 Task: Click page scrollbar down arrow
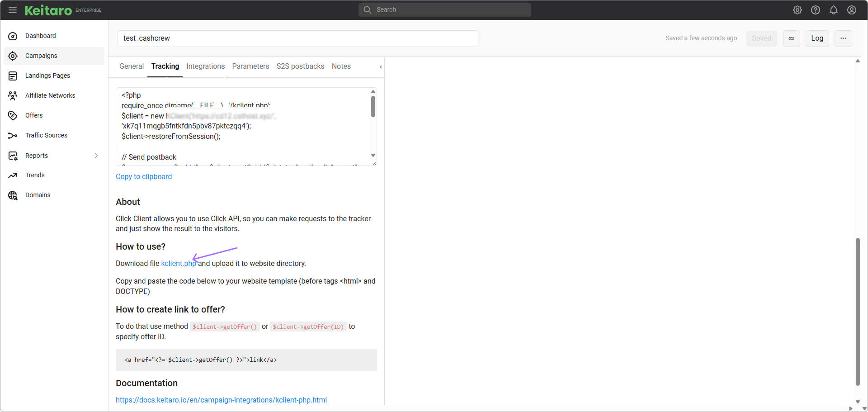pos(858,402)
